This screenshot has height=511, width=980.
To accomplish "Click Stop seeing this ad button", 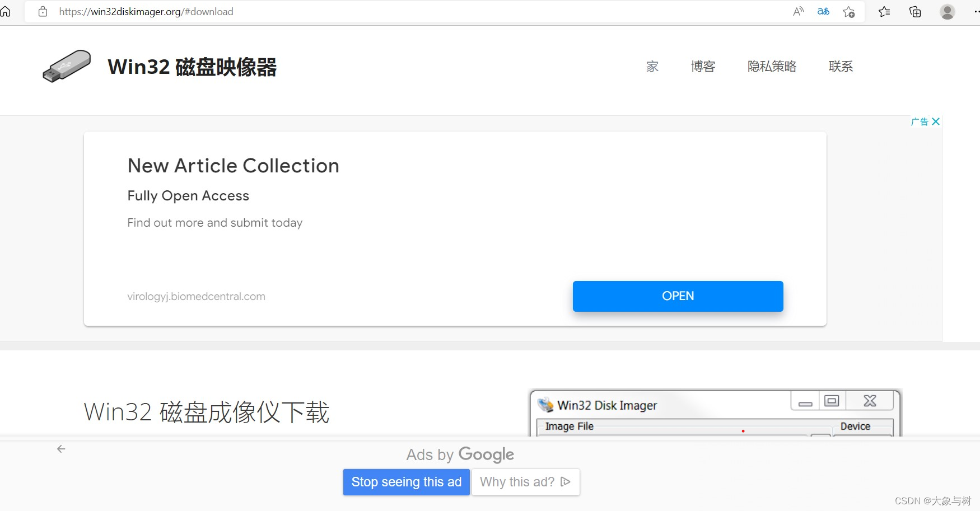I will point(407,482).
